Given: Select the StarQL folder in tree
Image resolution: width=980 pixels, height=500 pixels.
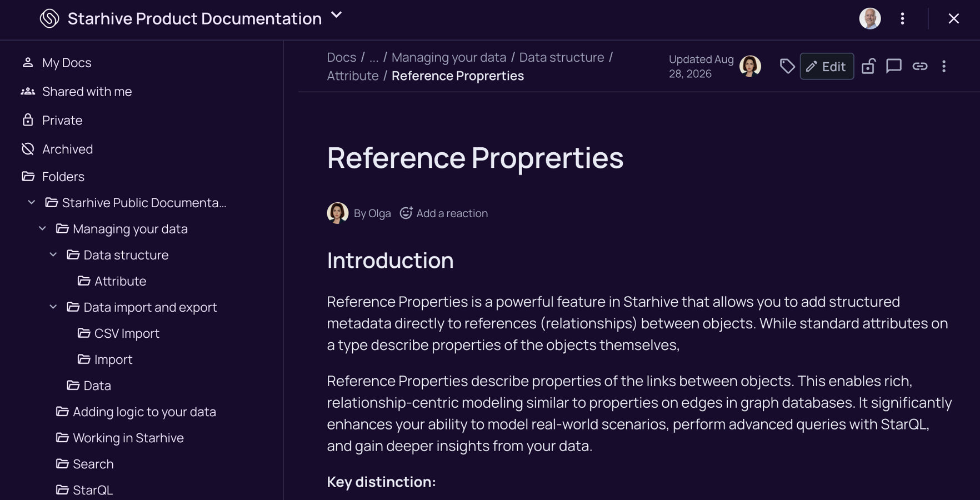Looking at the screenshot, I should pyautogui.click(x=93, y=490).
